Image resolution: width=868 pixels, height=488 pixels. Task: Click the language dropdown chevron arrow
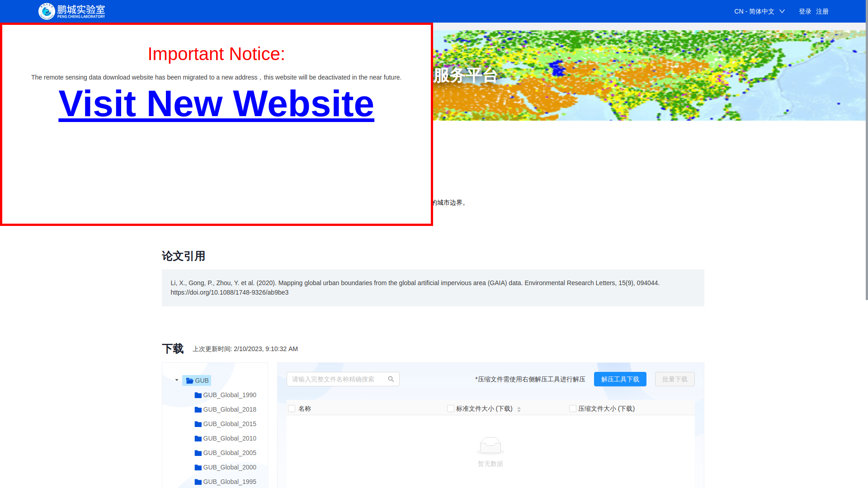(x=782, y=11)
